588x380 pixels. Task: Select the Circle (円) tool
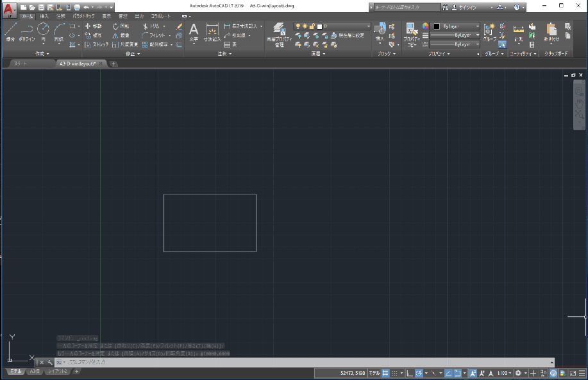click(43, 31)
